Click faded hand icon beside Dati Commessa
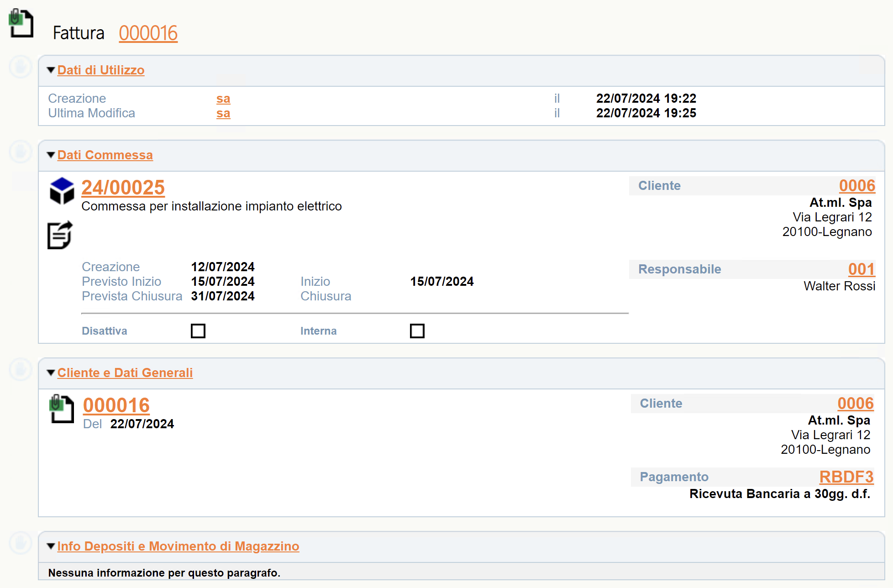This screenshot has width=893, height=588. point(21,152)
